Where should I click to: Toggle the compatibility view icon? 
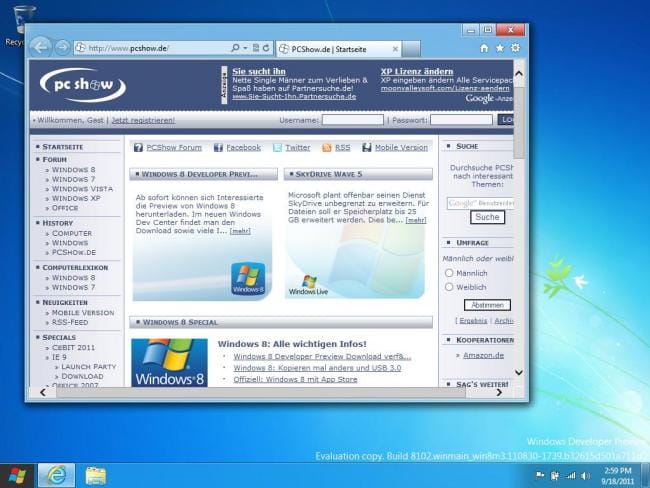pyautogui.click(x=256, y=48)
